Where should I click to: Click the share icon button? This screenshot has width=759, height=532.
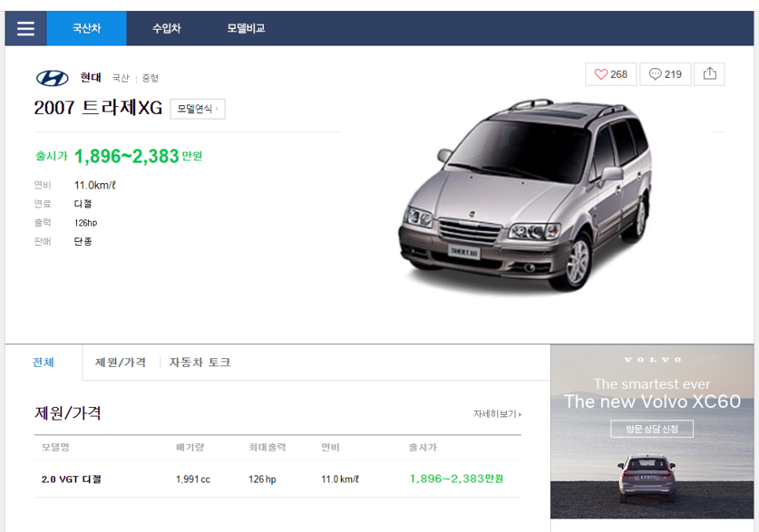coord(709,74)
